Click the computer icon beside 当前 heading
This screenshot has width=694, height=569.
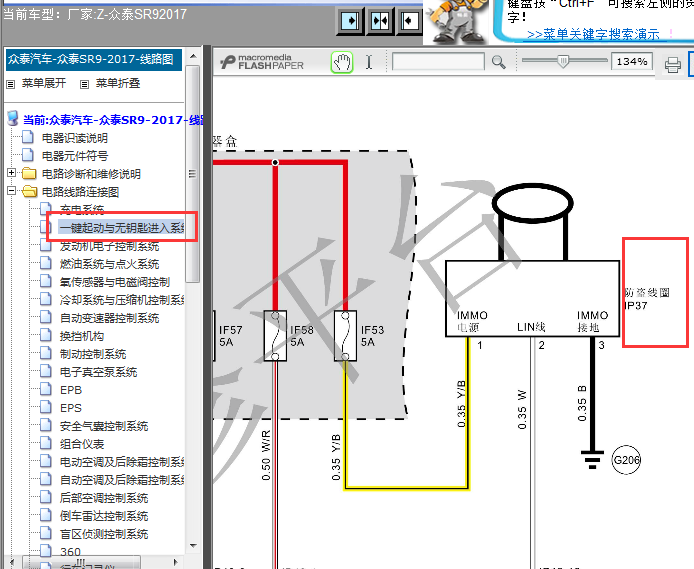(13, 119)
